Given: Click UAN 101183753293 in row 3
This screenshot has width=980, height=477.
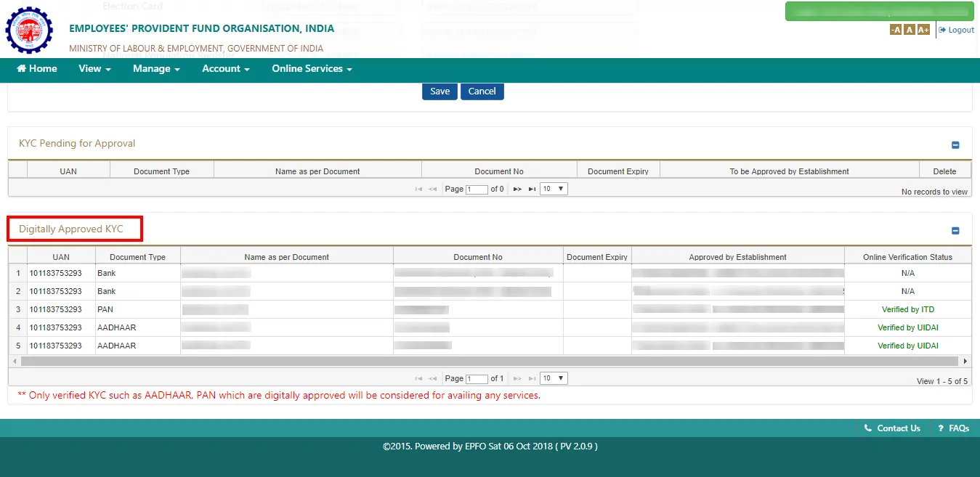Looking at the screenshot, I should (56, 309).
